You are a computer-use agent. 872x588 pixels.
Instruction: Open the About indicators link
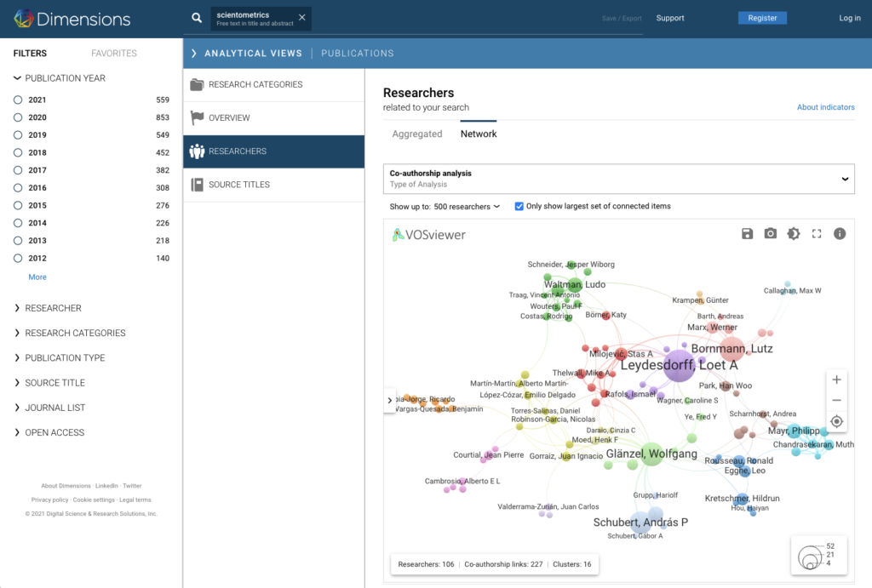(825, 107)
